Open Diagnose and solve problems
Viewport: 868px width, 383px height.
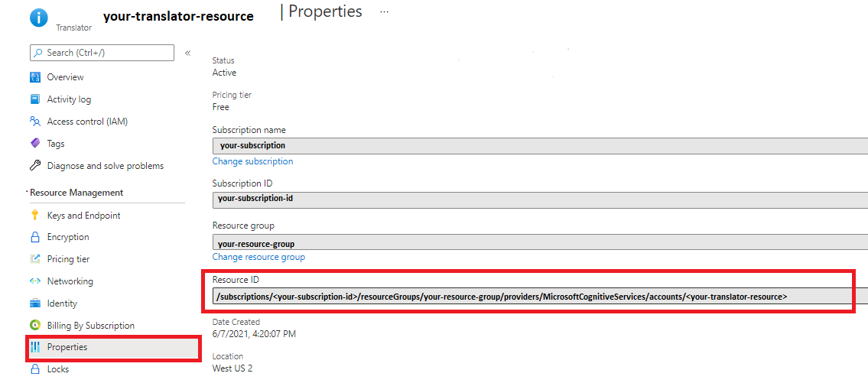click(x=106, y=166)
